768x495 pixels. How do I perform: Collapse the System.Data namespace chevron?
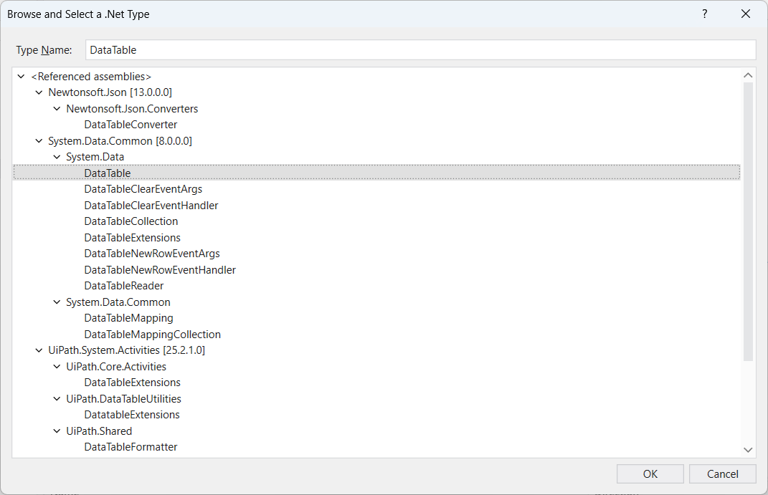[57, 157]
